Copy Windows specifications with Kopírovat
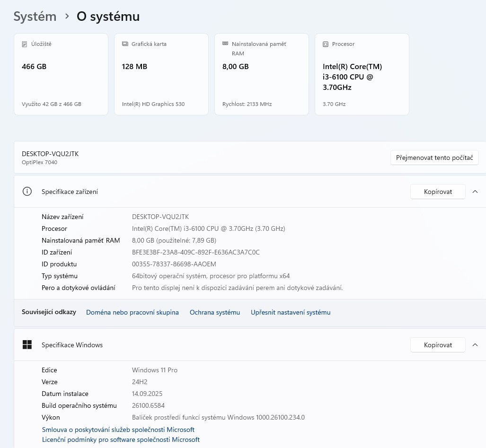Viewport: 486px width, 448px height. click(438, 345)
